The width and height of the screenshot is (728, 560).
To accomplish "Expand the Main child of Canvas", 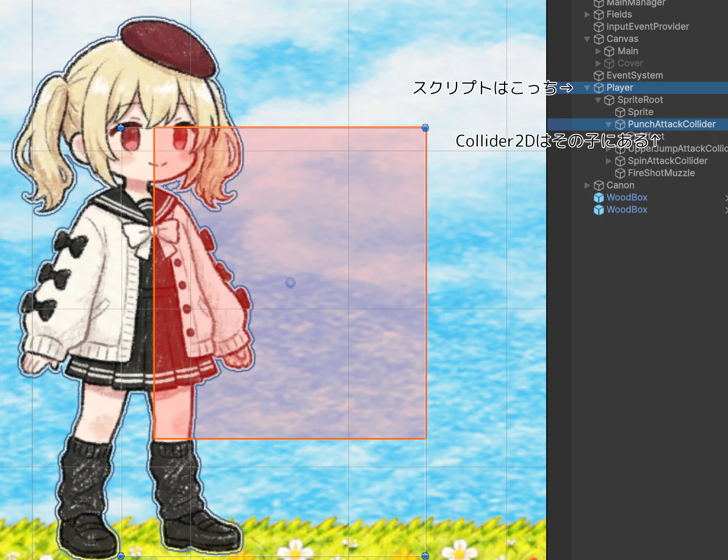I will (598, 51).
